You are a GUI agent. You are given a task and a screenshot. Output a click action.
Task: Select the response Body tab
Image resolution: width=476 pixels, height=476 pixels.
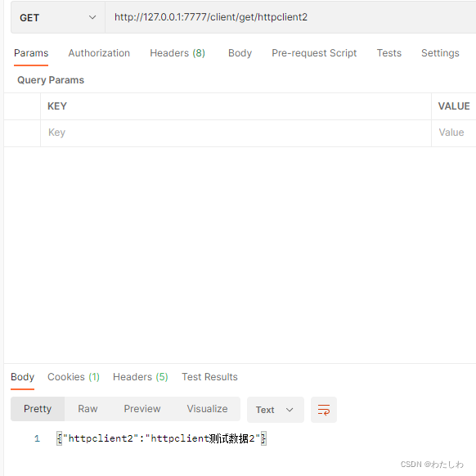click(x=22, y=377)
